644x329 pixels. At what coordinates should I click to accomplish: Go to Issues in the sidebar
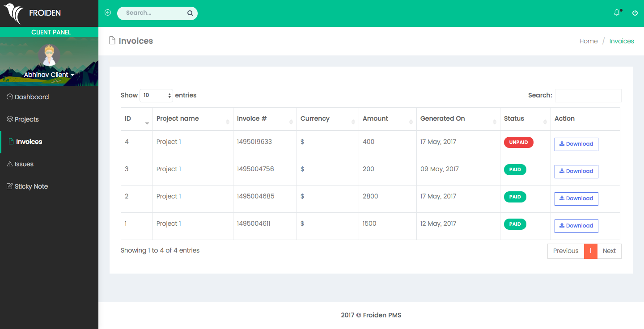(24, 164)
